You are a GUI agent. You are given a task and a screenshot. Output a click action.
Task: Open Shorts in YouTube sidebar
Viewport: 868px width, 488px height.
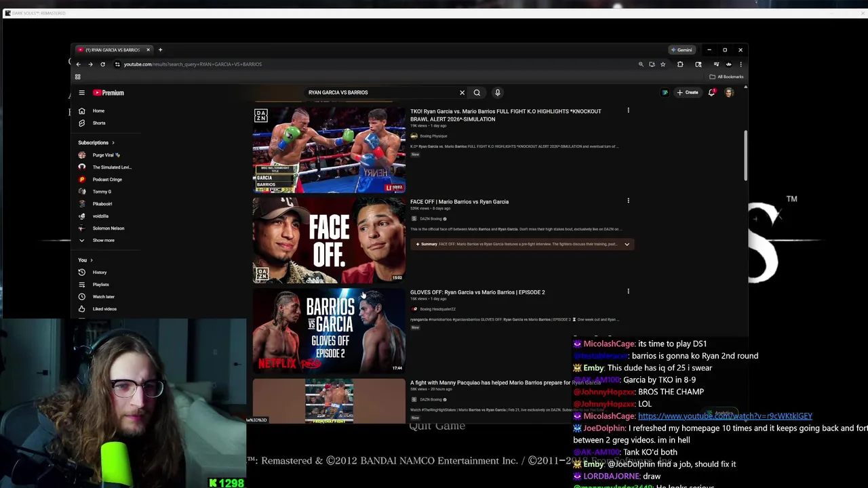(99, 123)
